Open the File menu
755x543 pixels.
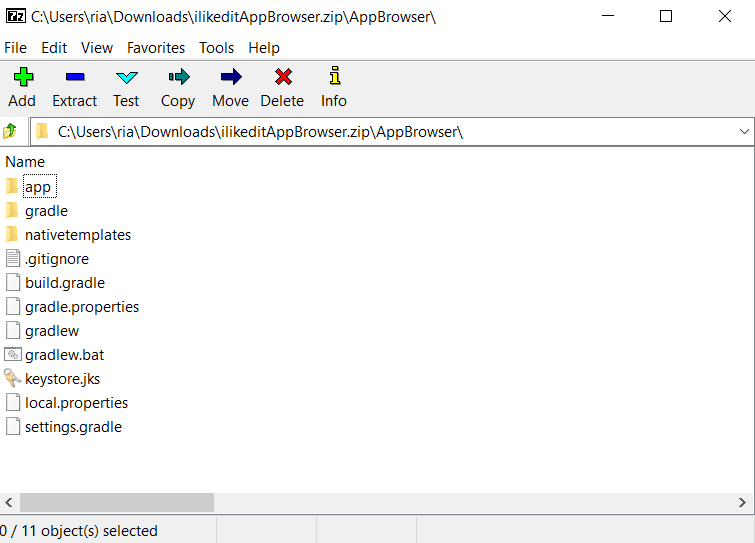point(15,48)
